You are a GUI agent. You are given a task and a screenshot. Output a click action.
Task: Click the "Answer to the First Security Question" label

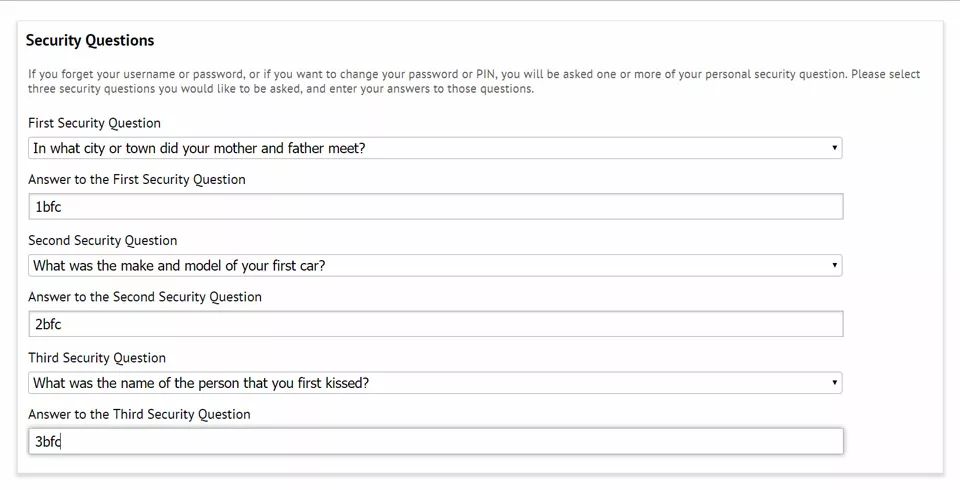pos(137,179)
